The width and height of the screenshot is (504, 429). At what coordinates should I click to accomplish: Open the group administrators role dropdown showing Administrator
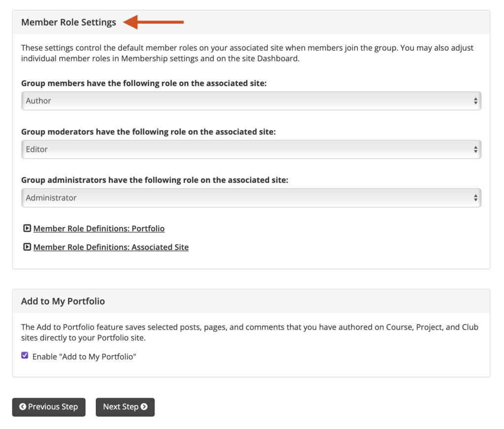(x=251, y=198)
